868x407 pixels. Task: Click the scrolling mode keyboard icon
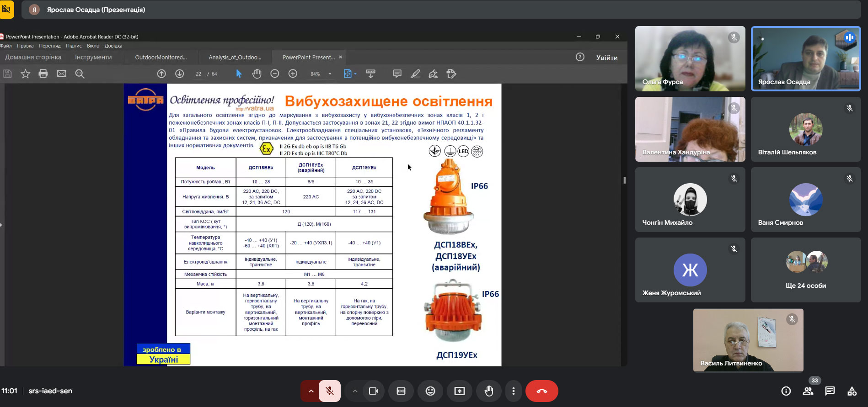[370, 74]
